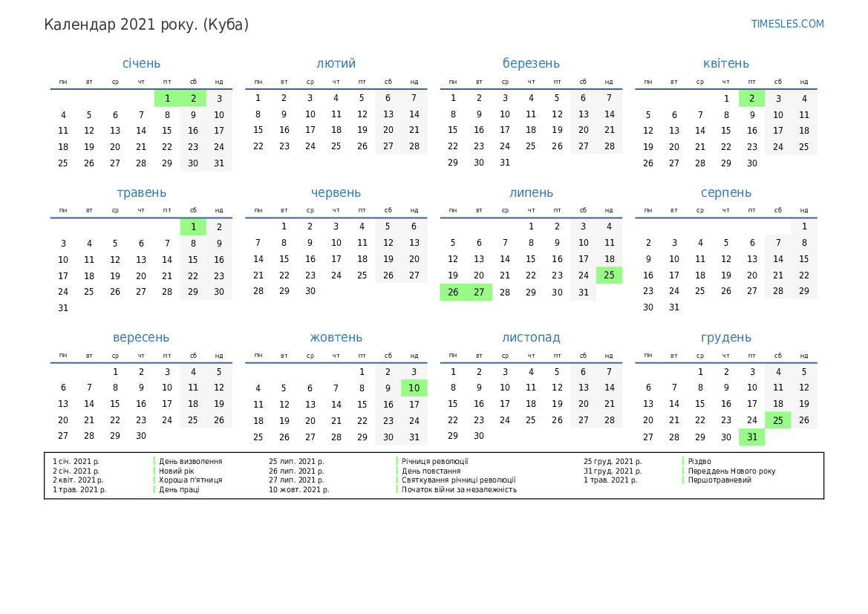Select the month heading 'червень'

[x=336, y=193]
